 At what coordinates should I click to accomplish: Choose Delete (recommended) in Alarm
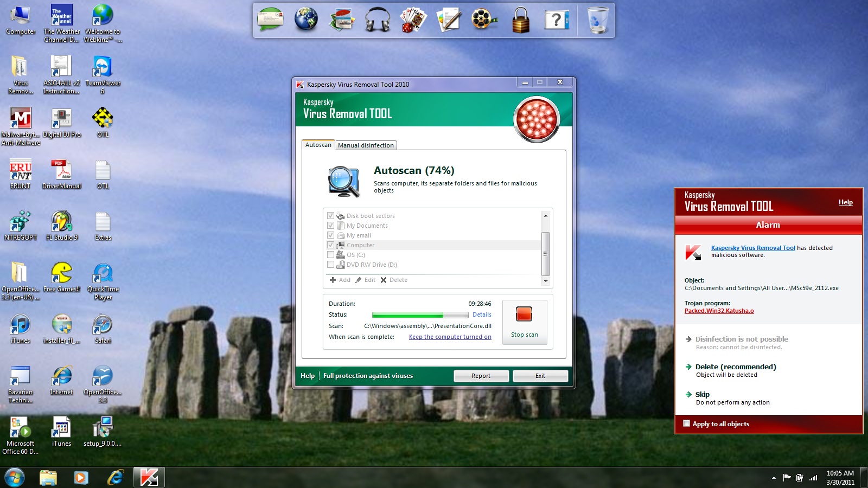tap(736, 367)
